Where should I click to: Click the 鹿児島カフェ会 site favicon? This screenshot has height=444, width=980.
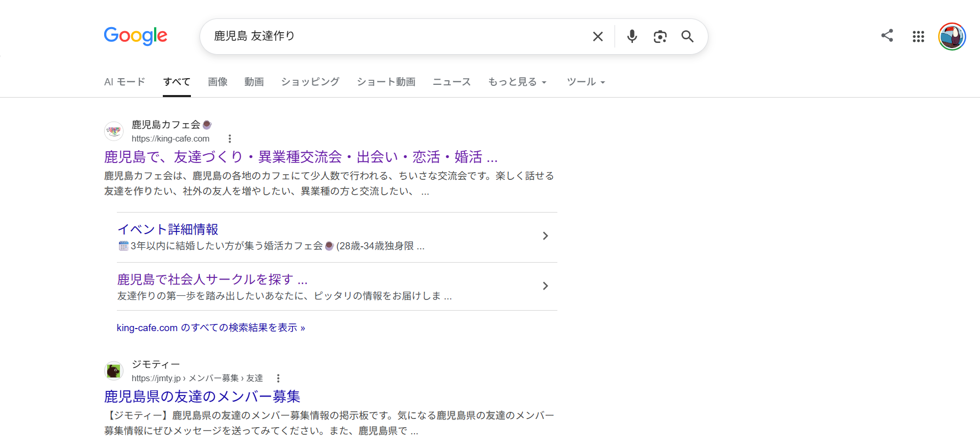114,131
